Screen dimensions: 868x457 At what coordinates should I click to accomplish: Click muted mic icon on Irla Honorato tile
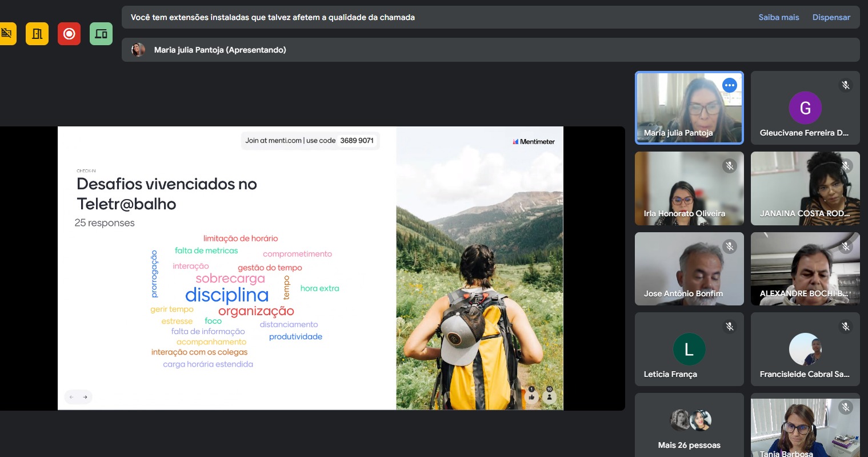[729, 166]
